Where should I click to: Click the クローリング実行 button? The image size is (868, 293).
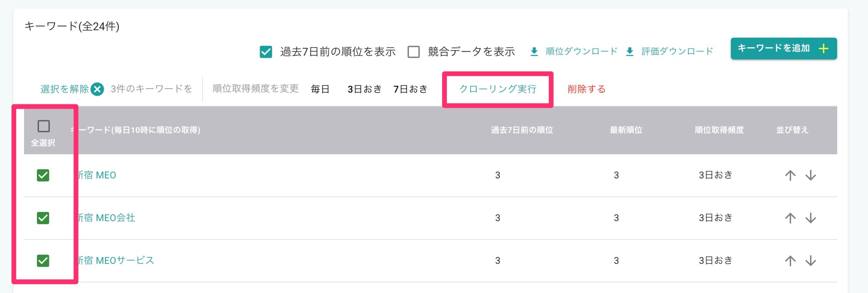tap(498, 89)
